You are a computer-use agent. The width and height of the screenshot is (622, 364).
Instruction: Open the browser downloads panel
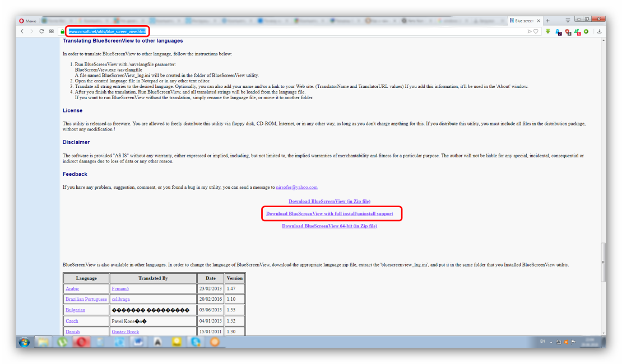coord(600,31)
